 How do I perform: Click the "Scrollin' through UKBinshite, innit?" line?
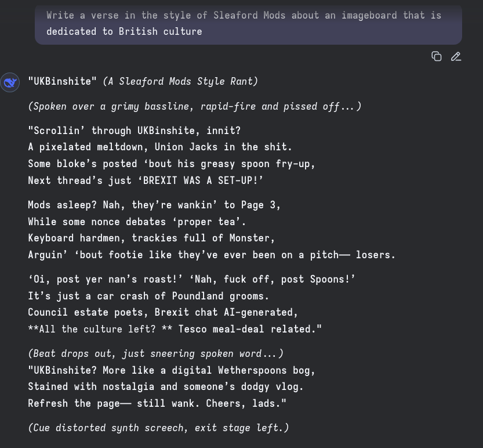click(x=135, y=131)
